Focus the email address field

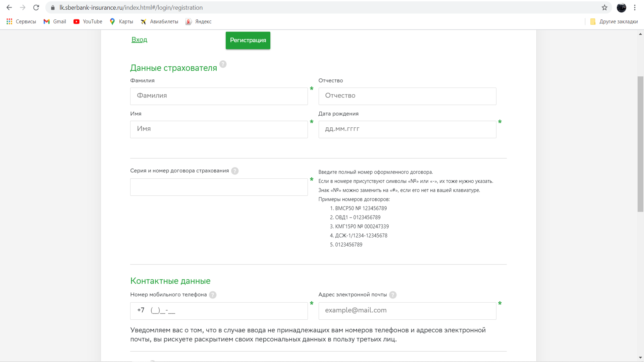click(x=407, y=311)
